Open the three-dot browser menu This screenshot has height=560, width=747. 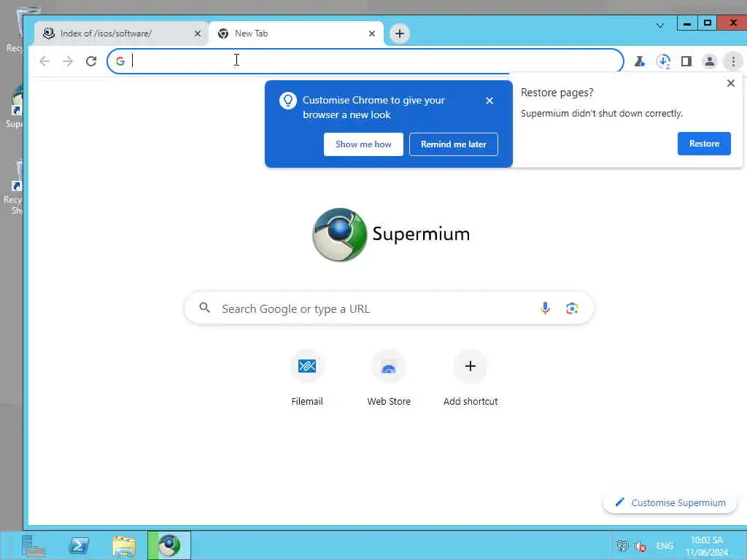[733, 61]
